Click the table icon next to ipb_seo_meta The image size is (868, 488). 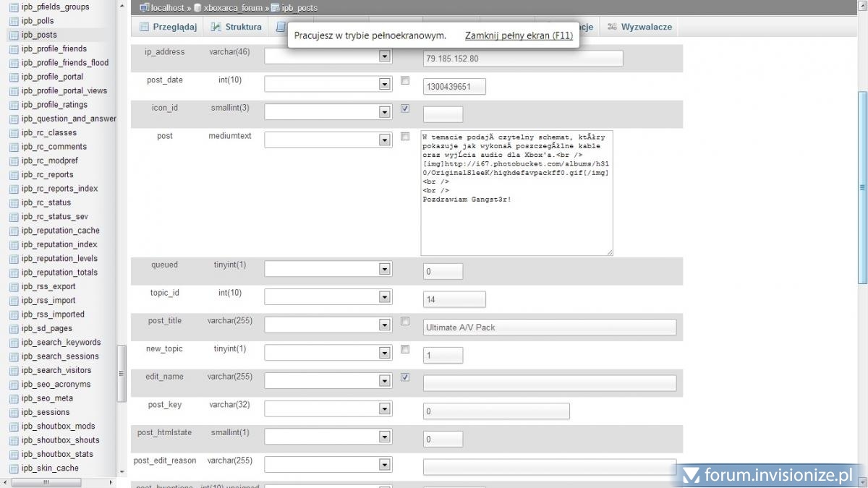pos(14,398)
